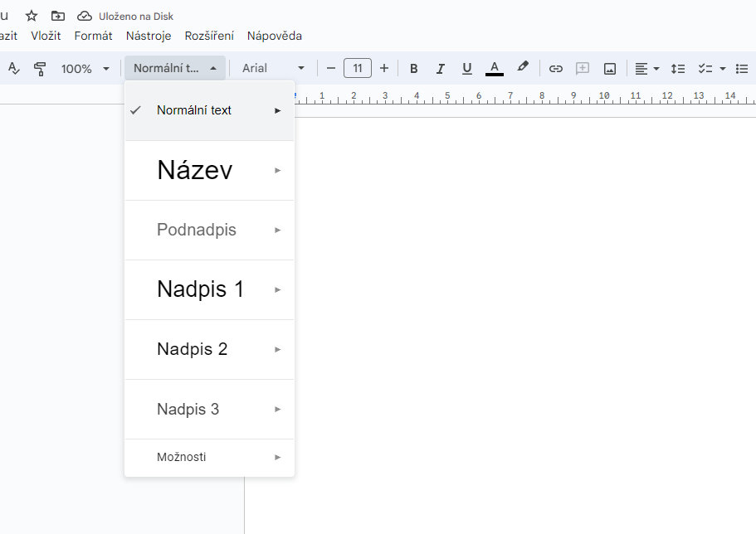756x534 pixels.
Task: Toggle bold formatting
Action: [414, 68]
